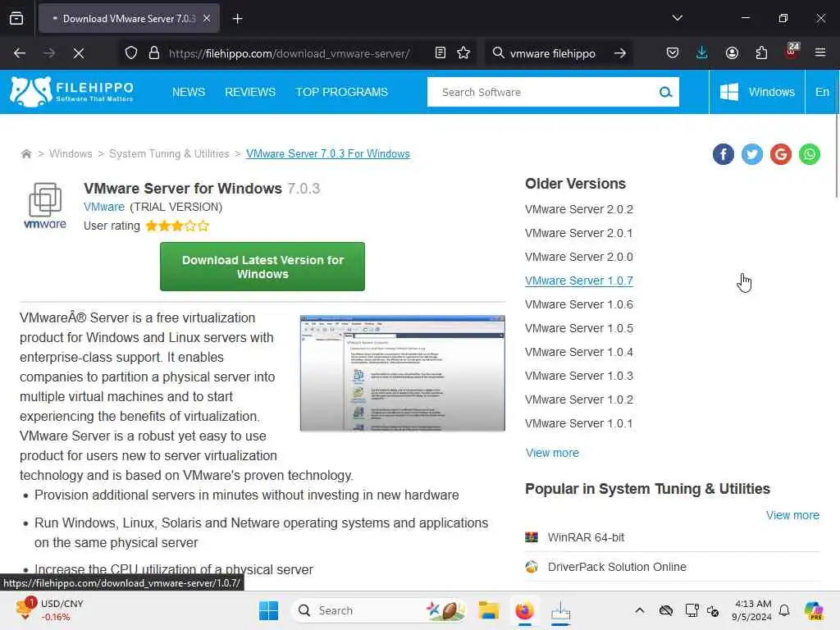The image size is (840, 630).
Task: Share on Twitter icon
Action: coord(752,154)
